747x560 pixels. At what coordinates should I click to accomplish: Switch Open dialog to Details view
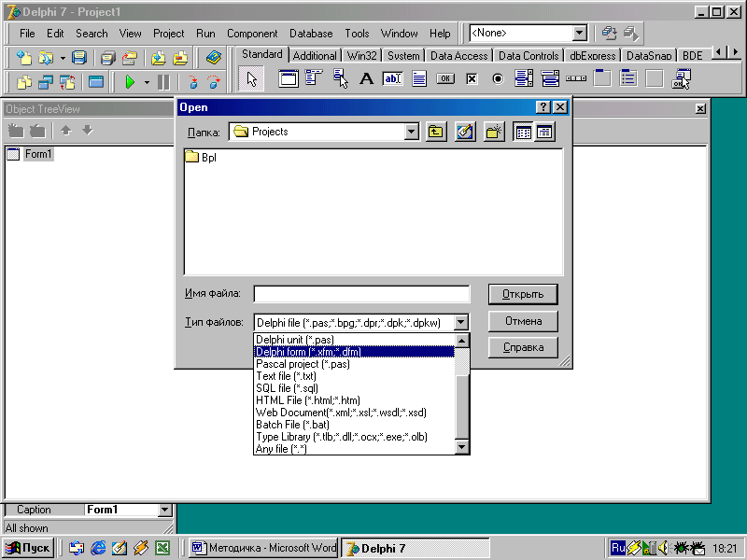click(544, 132)
